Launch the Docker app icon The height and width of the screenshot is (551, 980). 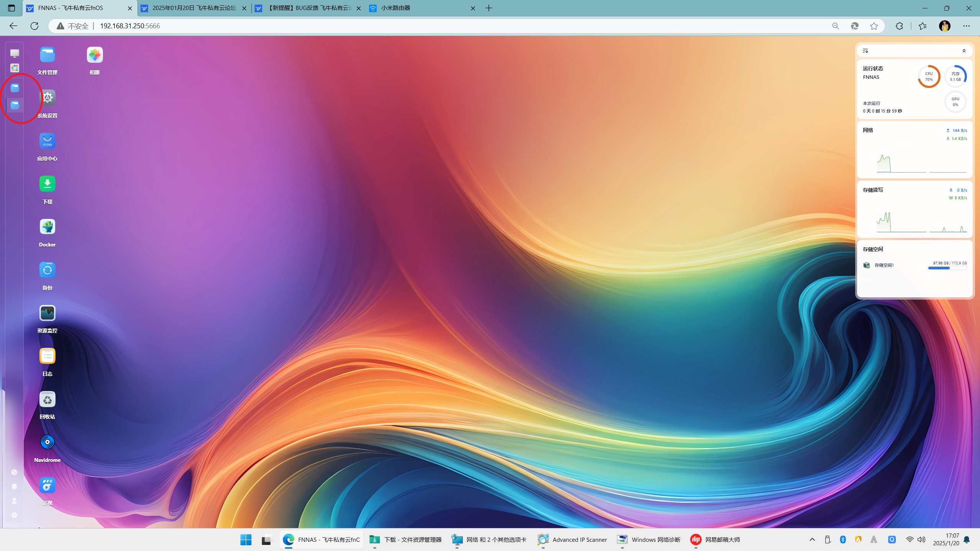pos(47,227)
